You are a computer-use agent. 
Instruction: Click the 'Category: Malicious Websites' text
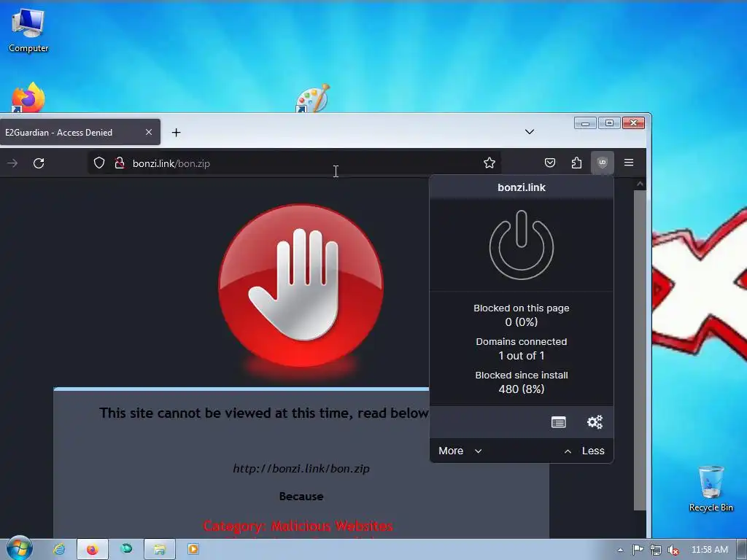(x=298, y=526)
